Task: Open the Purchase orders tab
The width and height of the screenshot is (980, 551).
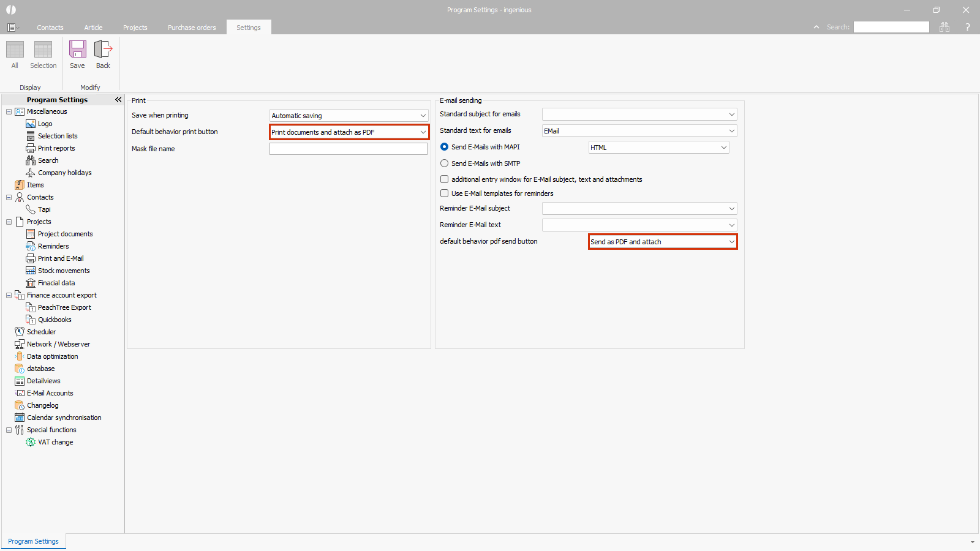Action: 192,28
